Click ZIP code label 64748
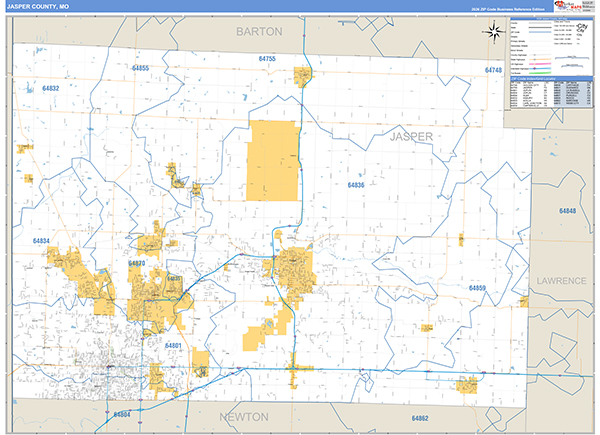 click(x=493, y=70)
